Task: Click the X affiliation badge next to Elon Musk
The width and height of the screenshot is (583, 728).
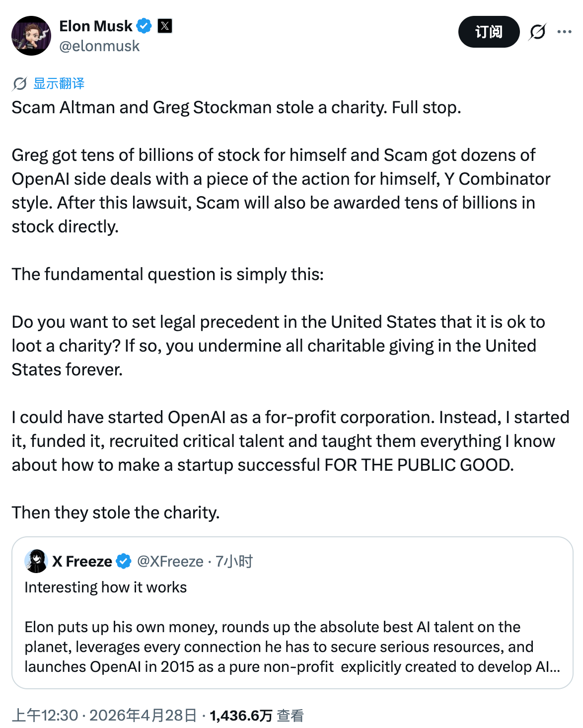Action: pyautogui.click(x=165, y=26)
